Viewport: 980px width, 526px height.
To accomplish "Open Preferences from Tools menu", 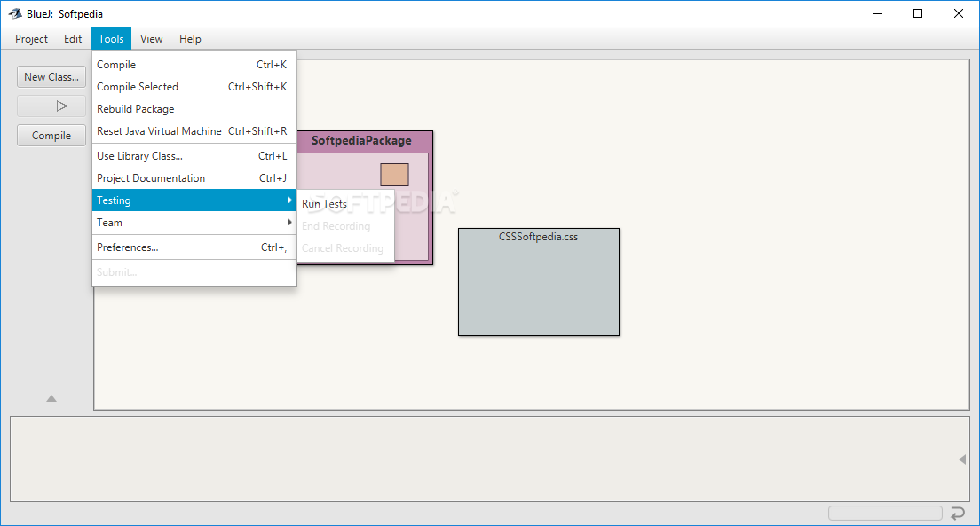I will tap(194, 247).
